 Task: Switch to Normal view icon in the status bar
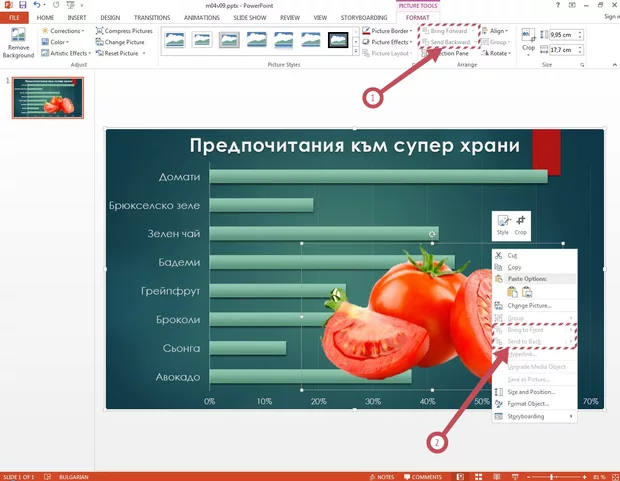(x=460, y=477)
